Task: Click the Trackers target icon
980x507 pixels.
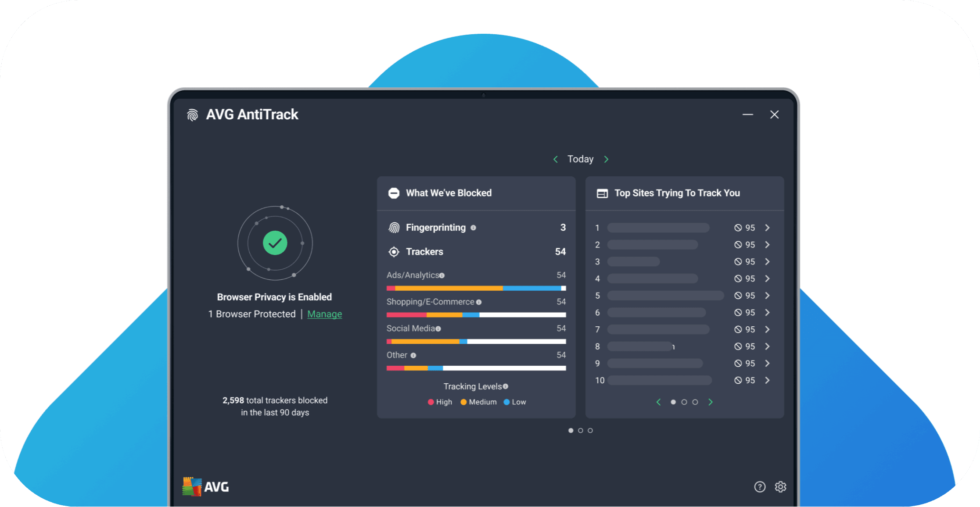Action: coord(394,252)
